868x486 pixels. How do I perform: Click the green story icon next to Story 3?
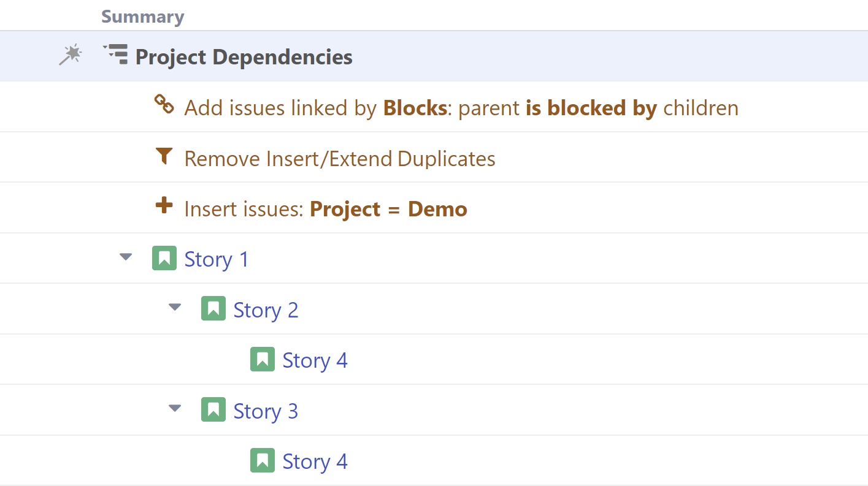point(213,409)
